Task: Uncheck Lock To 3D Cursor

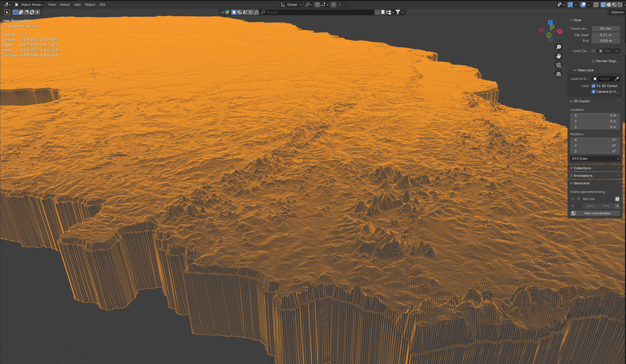Action: click(x=593, y=86)
